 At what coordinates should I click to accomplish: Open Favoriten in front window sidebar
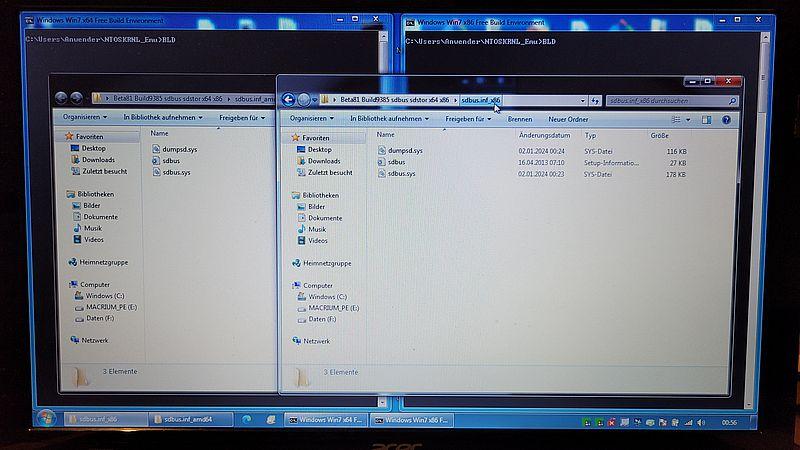(311, 138)
